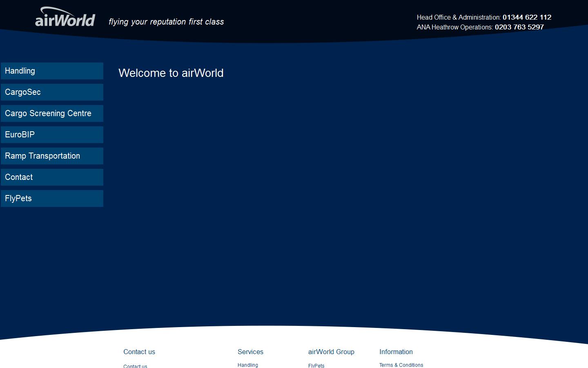Screen dimensions: 588x368
Task: Click the Services footer heading
Action: (x=250, y=352)
